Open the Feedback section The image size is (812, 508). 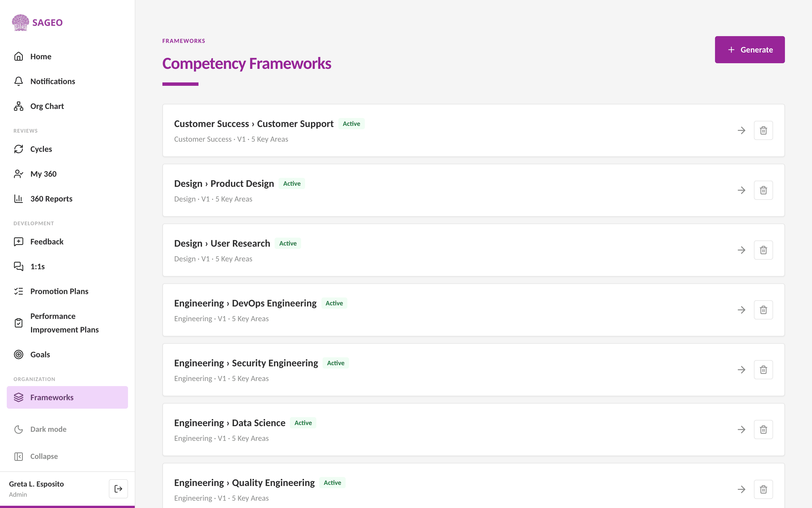pos(67,242)
